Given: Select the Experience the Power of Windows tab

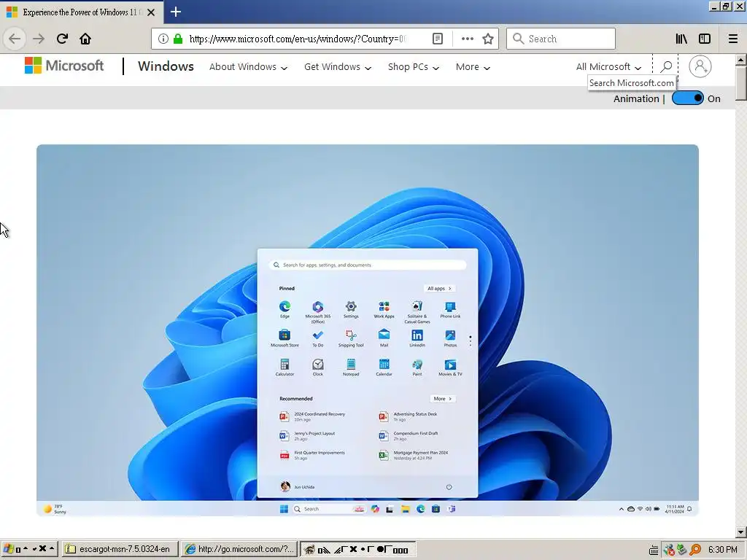Looking at the screenshot, I should (x=82, y=12).
